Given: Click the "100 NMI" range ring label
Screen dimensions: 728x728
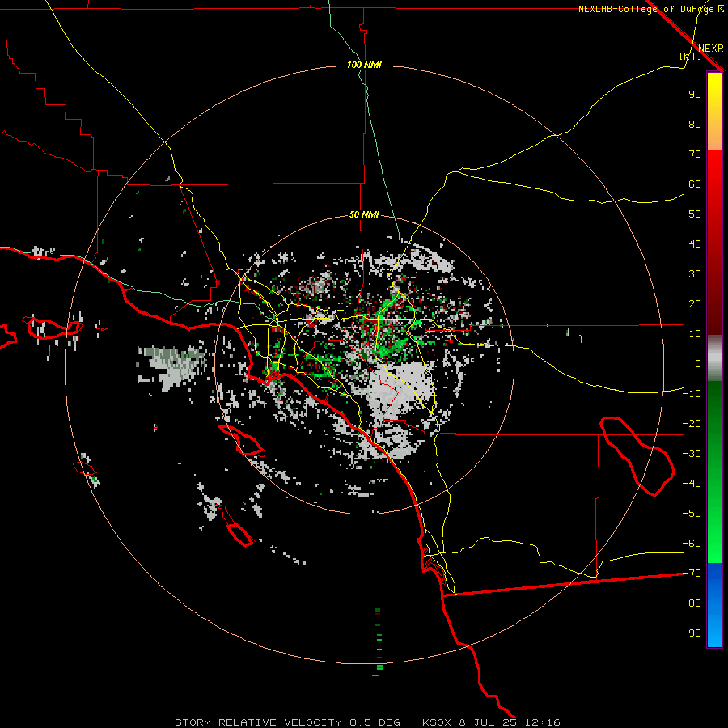Looking at the screenshot, I should point(364,65).
